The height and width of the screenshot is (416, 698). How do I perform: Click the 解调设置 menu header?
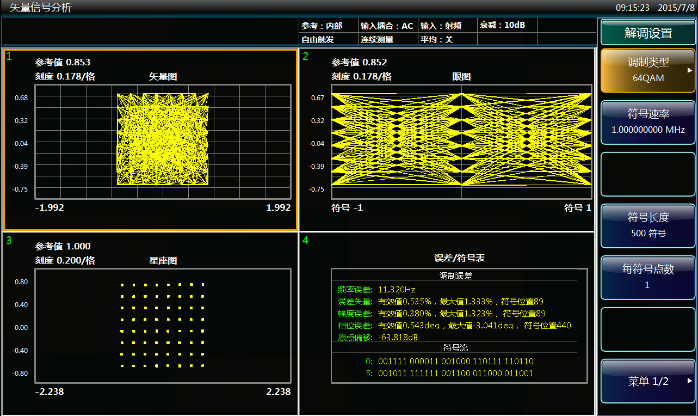coord(647,32)
